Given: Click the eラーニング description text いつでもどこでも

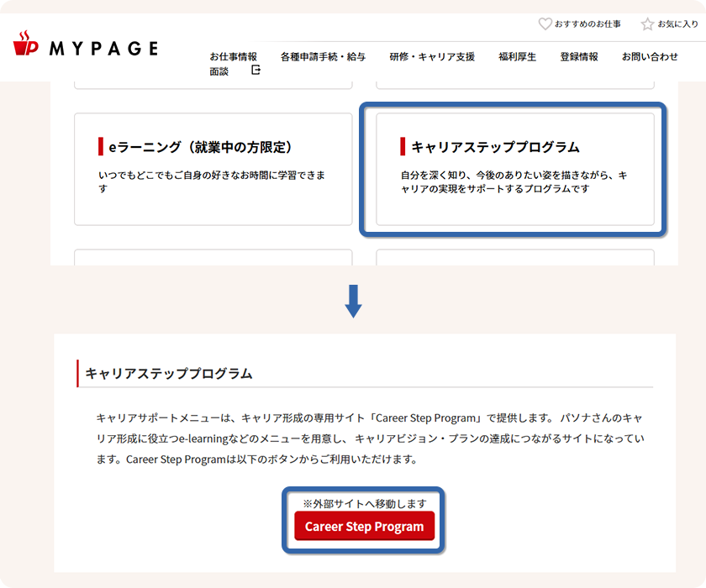Looking at the screenshot, I should click(212, 181).
